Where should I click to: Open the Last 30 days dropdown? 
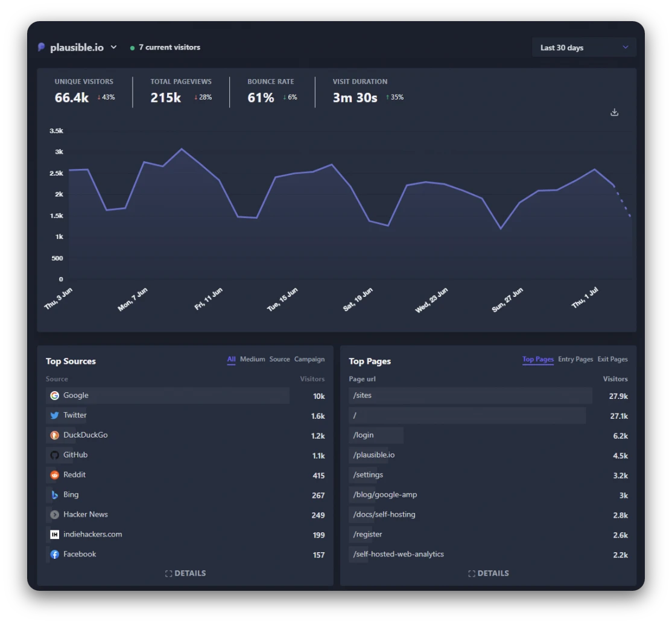pos(583,47)
